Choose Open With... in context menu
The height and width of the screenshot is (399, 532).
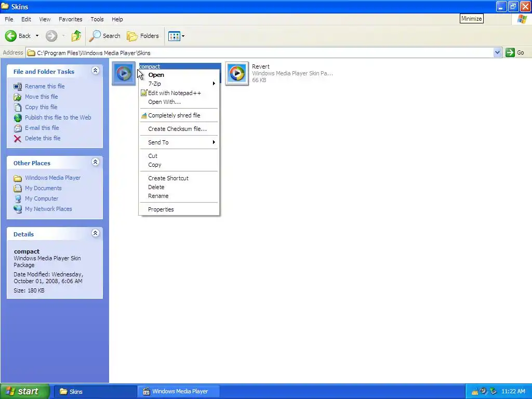click(179, 102)
